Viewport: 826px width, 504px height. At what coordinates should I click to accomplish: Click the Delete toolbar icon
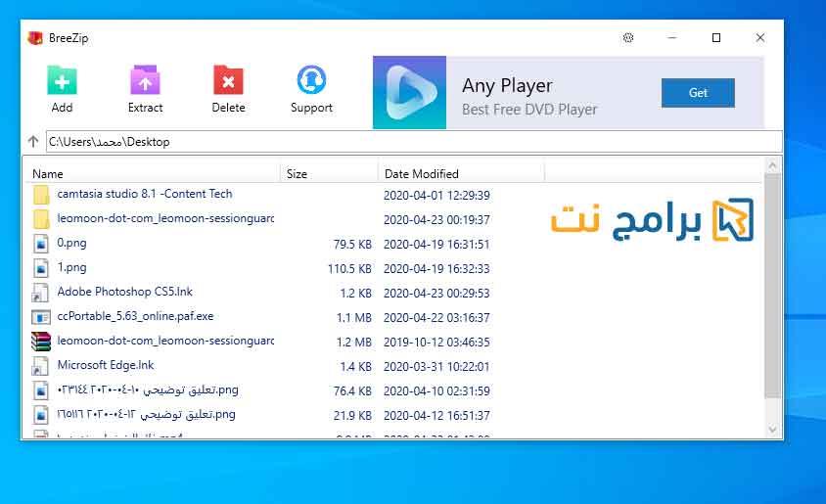(228, 80)
